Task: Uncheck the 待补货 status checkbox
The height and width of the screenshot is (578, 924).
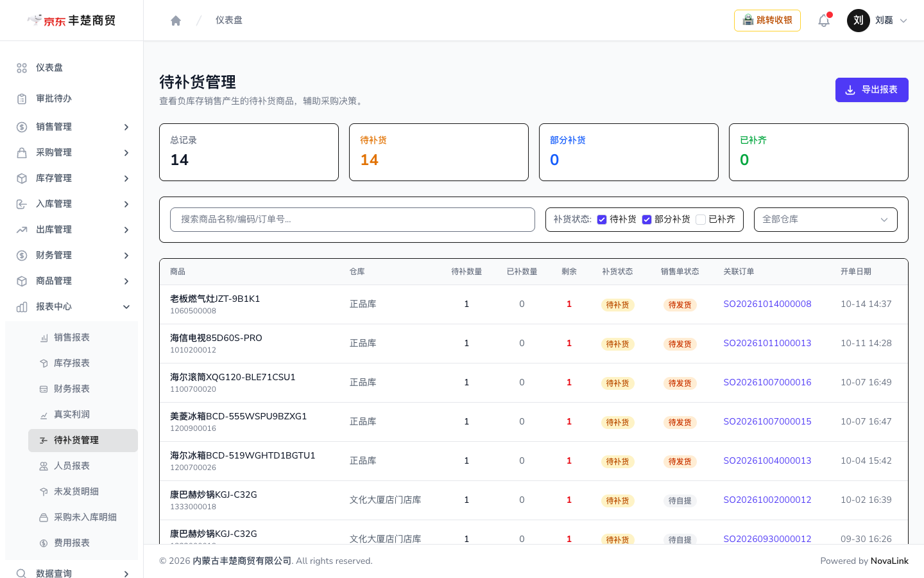Action: pyautogui.click(x=602, y=220)
